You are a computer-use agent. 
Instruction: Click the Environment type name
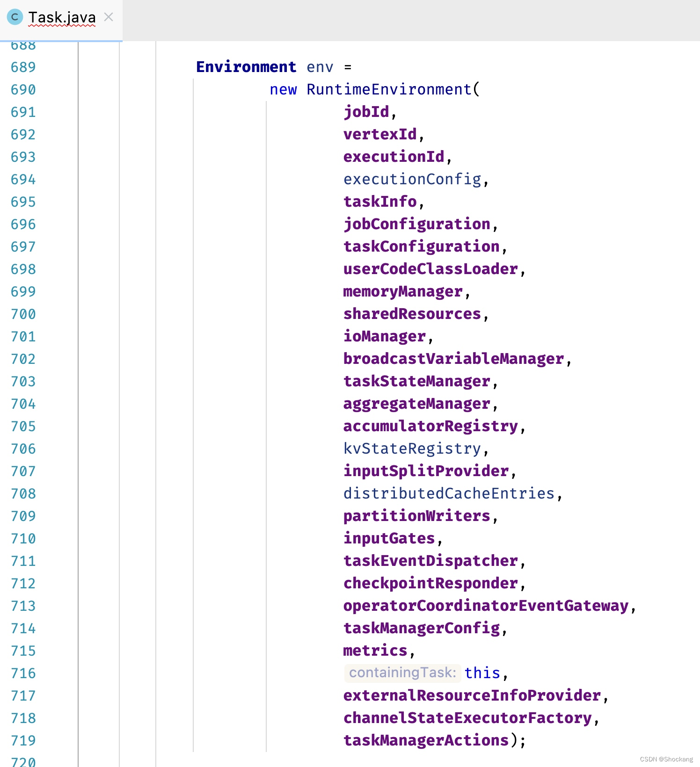coord(246,67)
